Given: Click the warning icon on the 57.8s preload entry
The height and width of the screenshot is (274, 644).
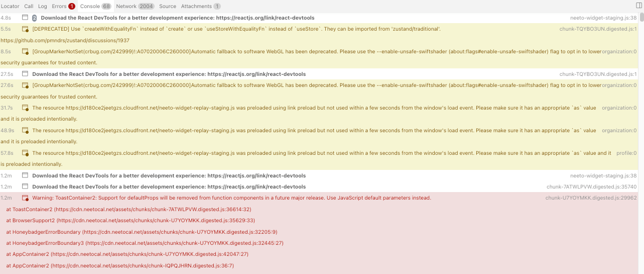Looking at the screenshot, I should 25,153.
